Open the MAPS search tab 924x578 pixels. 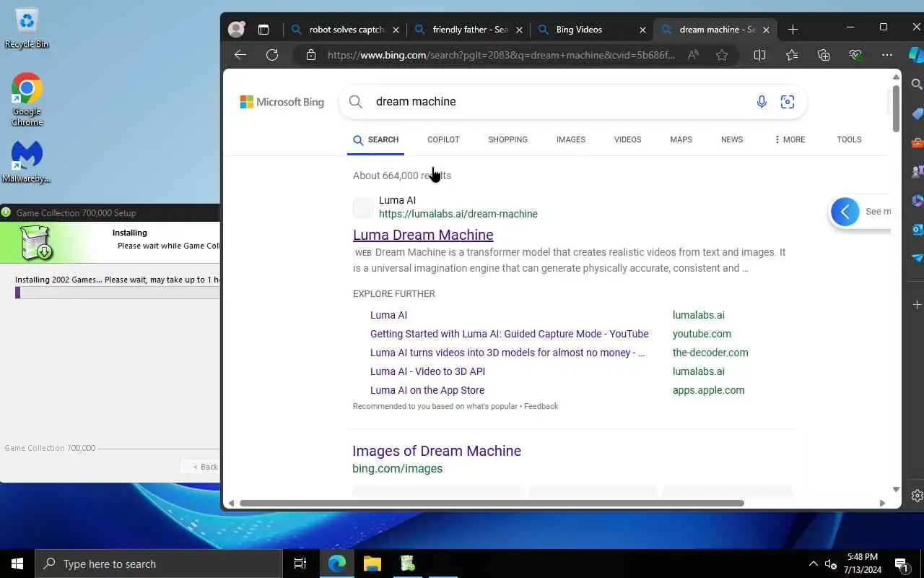coord(681,139)
